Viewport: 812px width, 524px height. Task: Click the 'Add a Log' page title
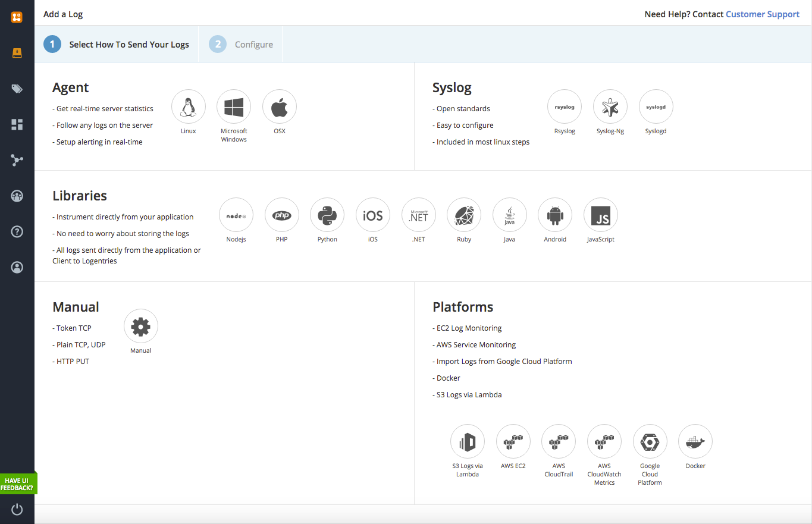point(63,14)
